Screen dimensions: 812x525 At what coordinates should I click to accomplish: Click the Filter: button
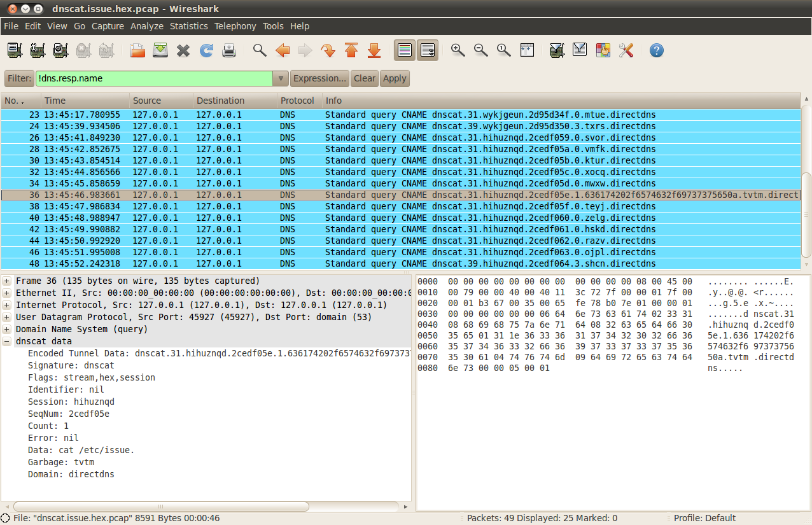point(19,78)
